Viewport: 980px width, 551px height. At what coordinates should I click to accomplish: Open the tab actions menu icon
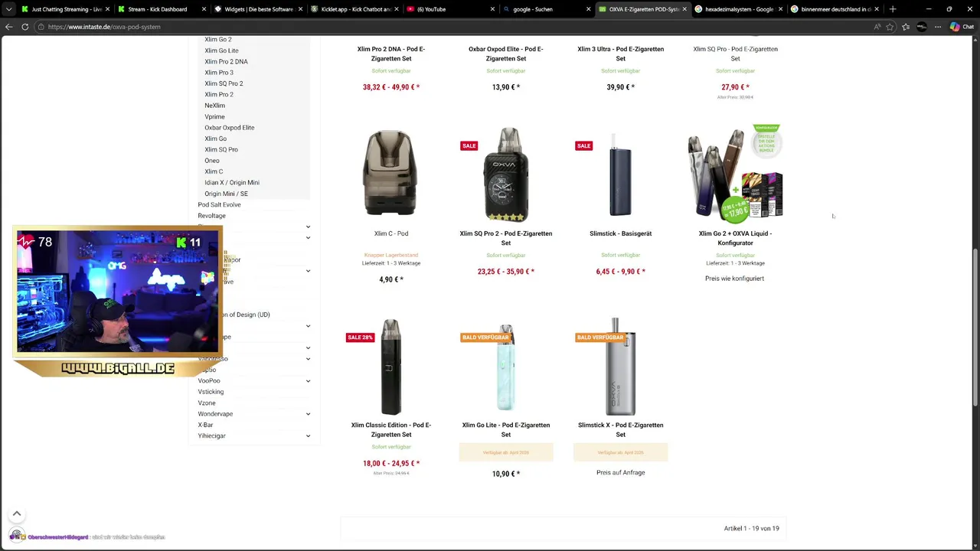[8, 9]
